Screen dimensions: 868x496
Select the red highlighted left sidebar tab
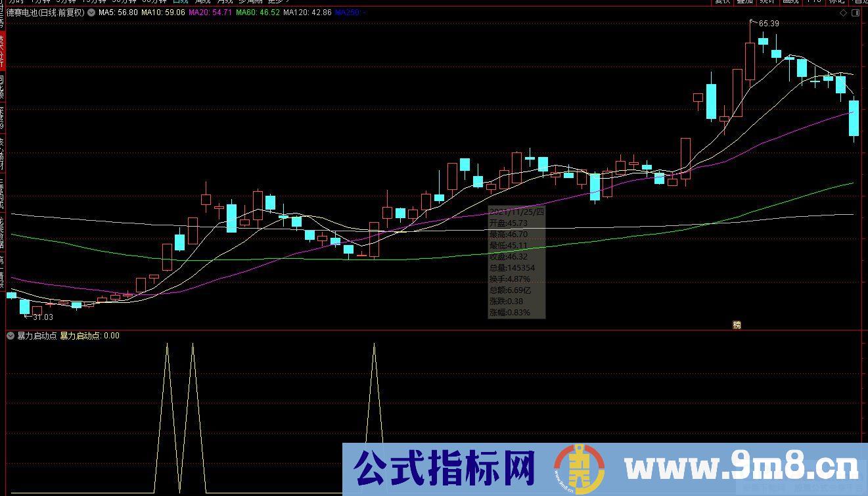point(3,50)
